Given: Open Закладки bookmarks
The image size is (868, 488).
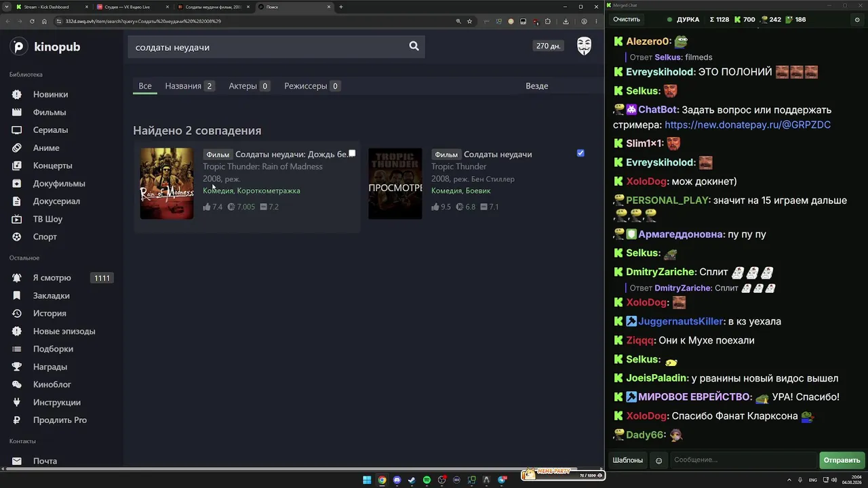Looking at the screenshot, I should [x=51, y=296].
